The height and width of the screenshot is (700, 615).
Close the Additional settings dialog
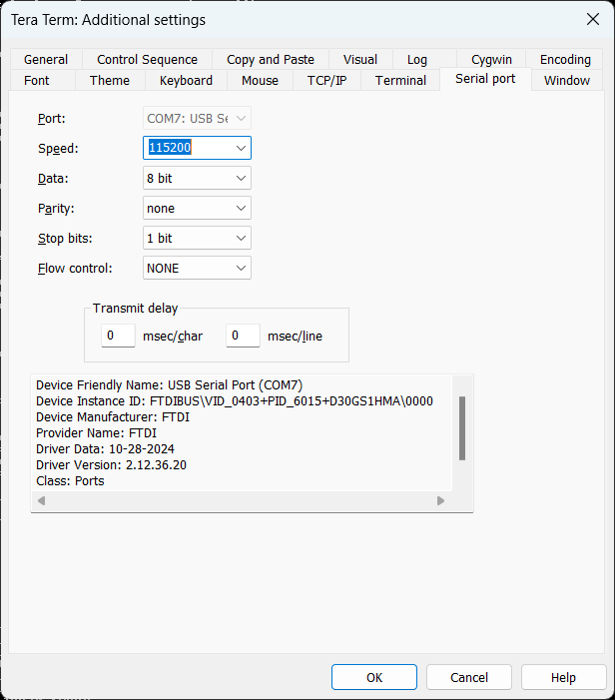(591, 19)
